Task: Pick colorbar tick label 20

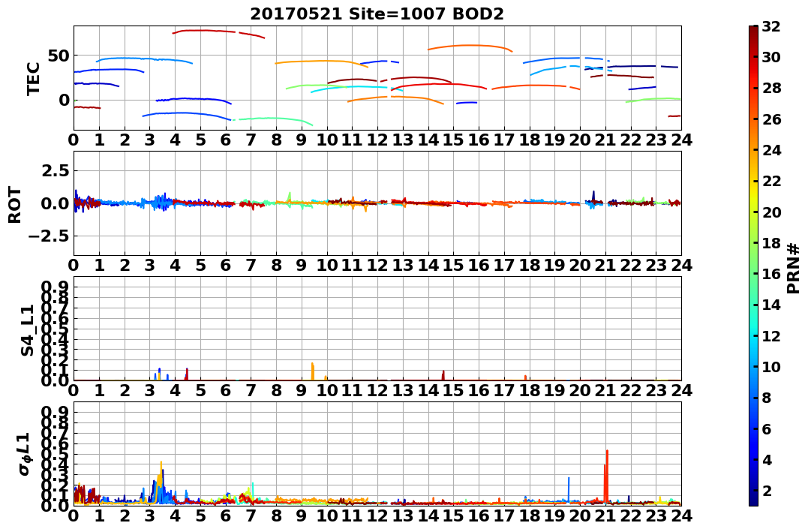Action: pyautogui.click(x=771, y=212)
